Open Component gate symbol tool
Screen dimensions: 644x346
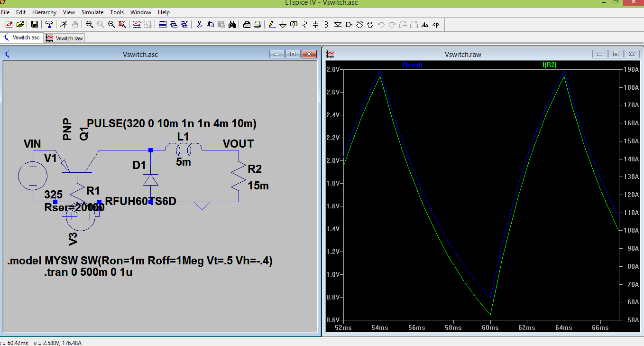pos(349,24)
